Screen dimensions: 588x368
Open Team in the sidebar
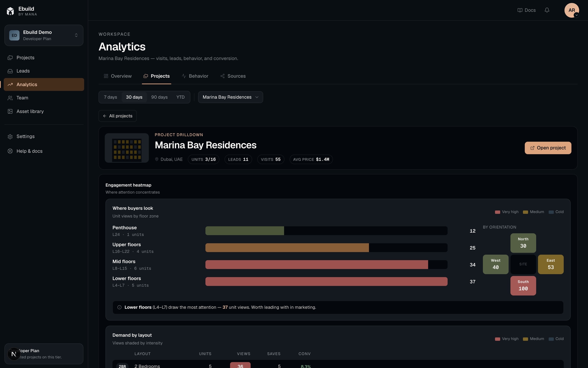pyautogui.click(x=44, y=98)
